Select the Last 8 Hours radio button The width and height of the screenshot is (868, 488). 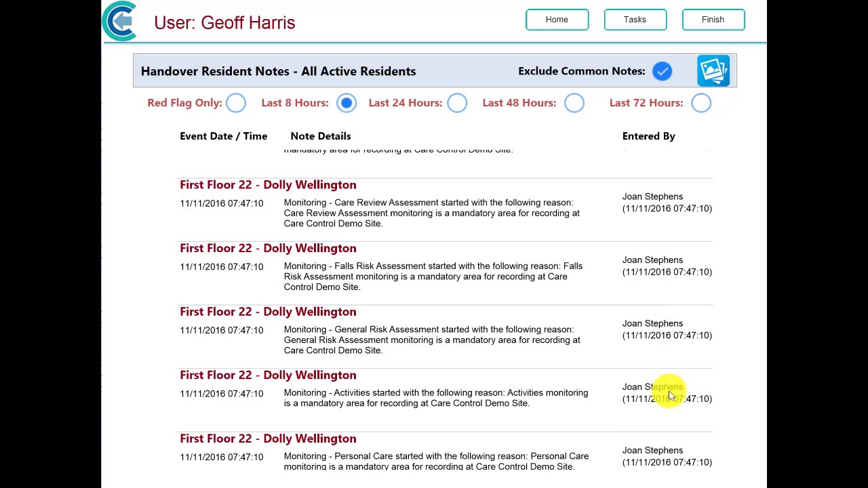347,103
